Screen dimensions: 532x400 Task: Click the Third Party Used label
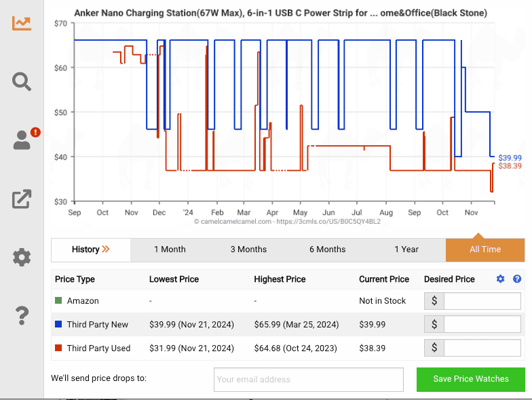tap(98, 348)
